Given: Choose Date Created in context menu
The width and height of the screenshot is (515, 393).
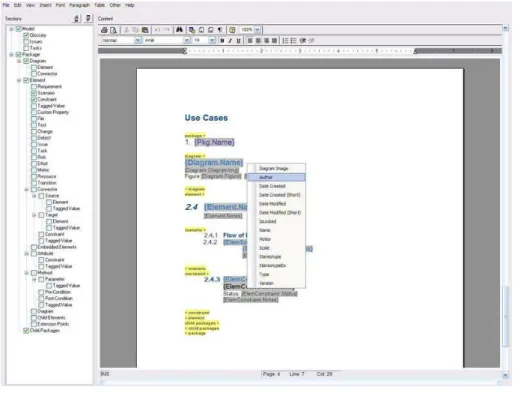Looking at the screenshot, I should click(x=276, y=186).
